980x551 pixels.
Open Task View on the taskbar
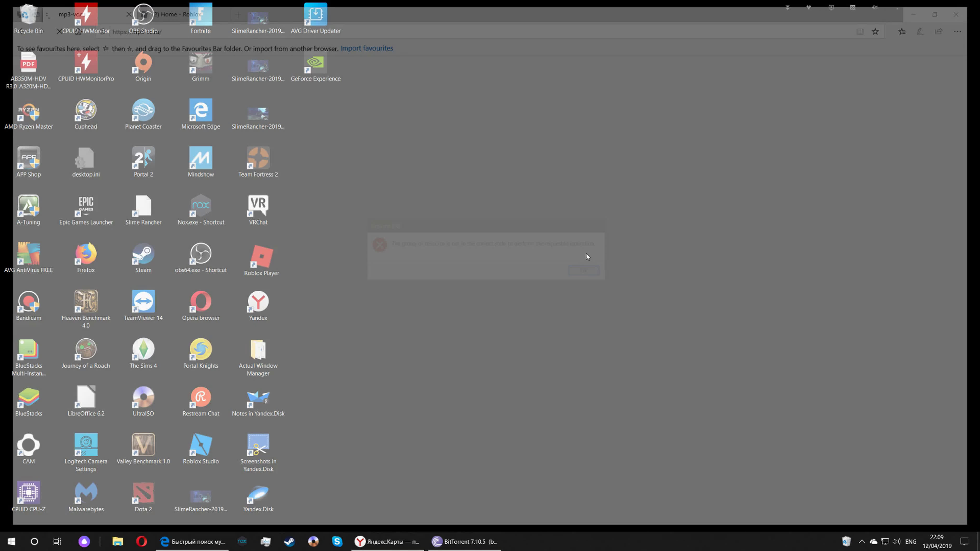click(57, 541)
